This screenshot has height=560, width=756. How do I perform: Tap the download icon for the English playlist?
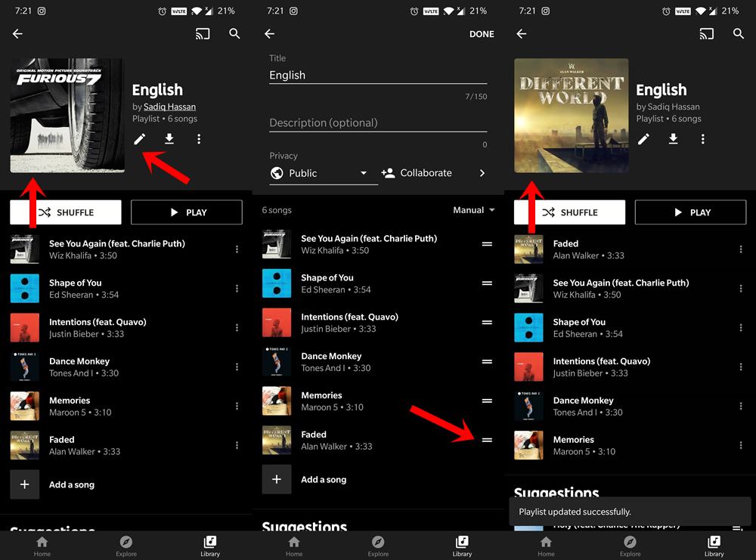[169, 139]
